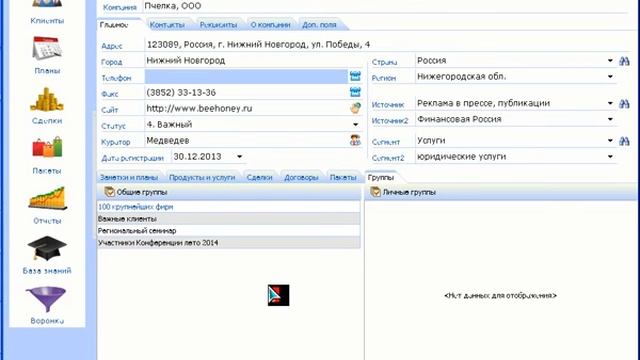Switch to the Реквизиты tab
The height and width of the screenshot is (360, 640).
point(218,25)
